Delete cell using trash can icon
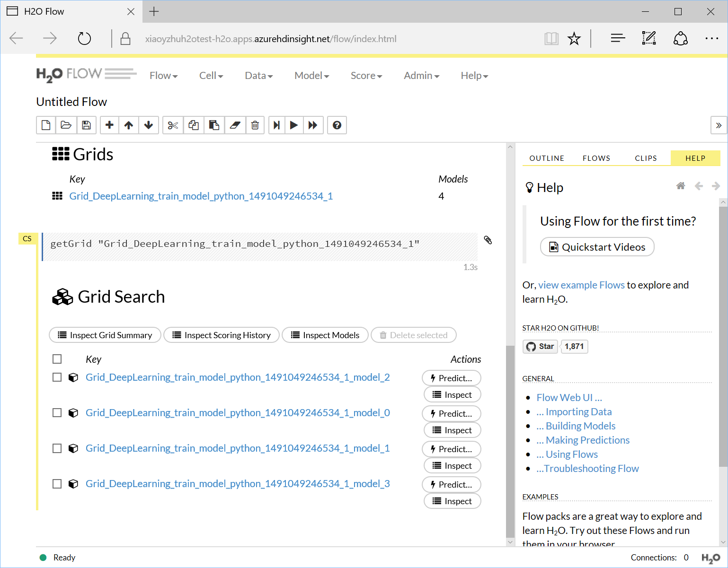Image resolution: width=728 pixels, height=568 pixels. [x=255, y=125]
